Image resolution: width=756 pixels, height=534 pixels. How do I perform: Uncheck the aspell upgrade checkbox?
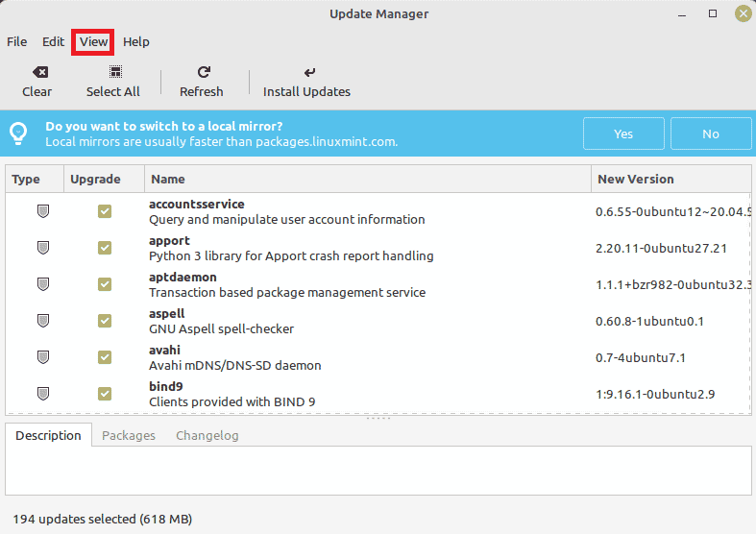tap(105, 321)
